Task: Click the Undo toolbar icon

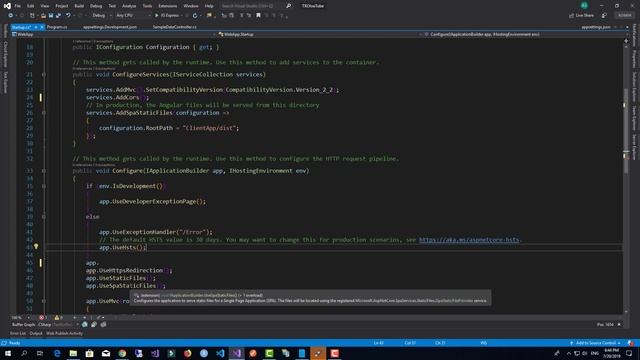Action: click(x=68, y=16)
